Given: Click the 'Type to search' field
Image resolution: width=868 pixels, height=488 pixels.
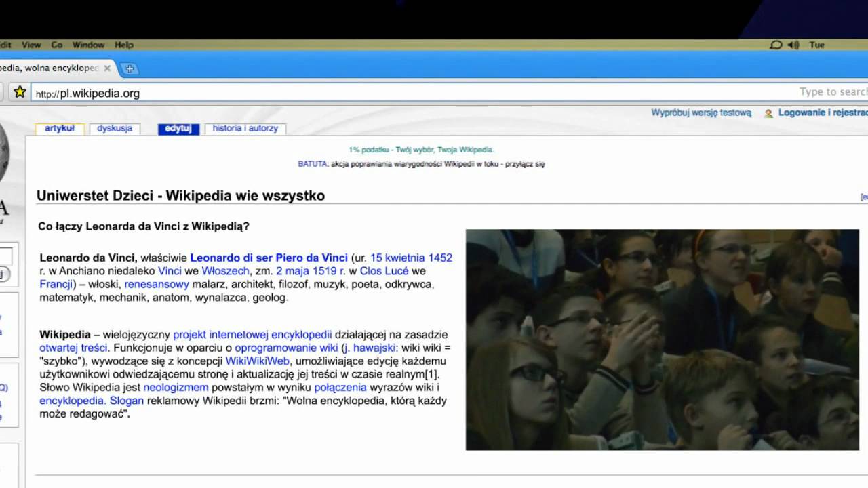Looking at the screenshot, I should [x=833, y=92].
